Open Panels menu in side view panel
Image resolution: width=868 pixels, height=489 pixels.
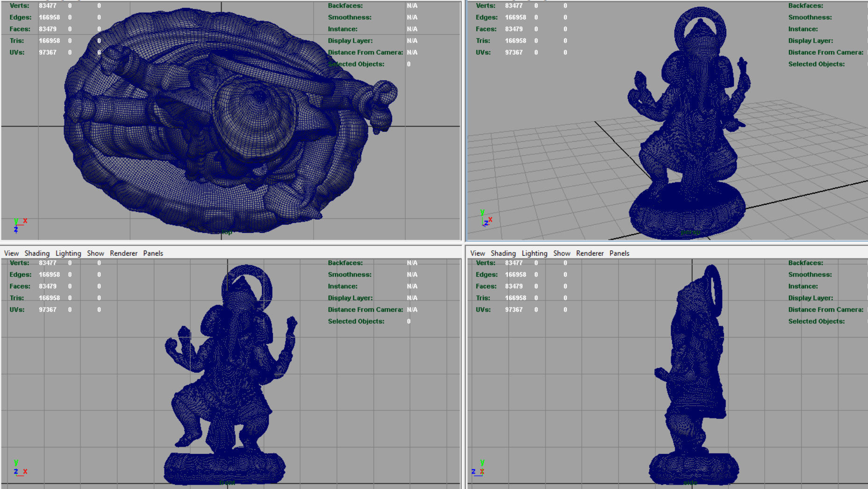pos(619,253)
